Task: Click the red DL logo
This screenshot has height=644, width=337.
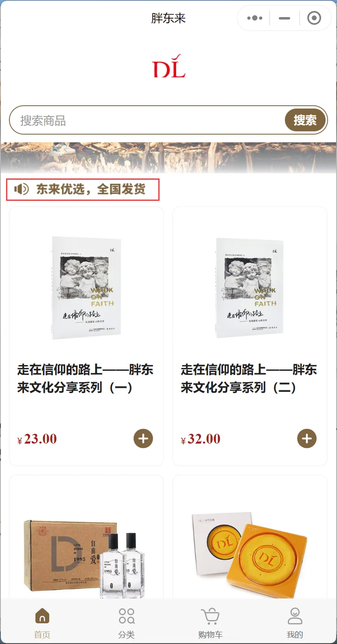Action: tap(168, 66)
